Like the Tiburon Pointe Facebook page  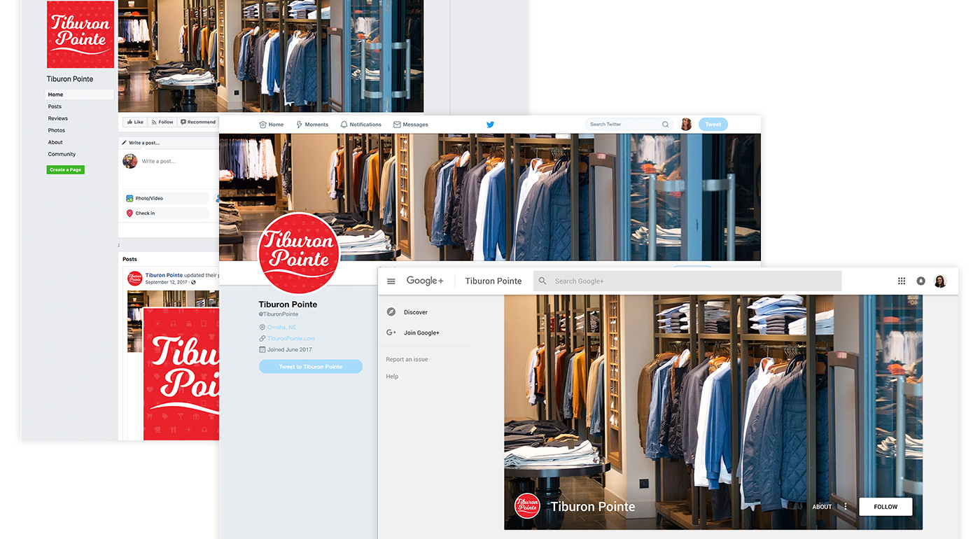click(135, 122)
